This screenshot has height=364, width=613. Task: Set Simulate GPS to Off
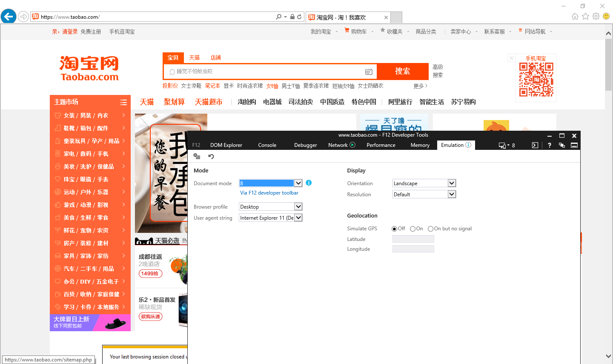coord(394,229)
